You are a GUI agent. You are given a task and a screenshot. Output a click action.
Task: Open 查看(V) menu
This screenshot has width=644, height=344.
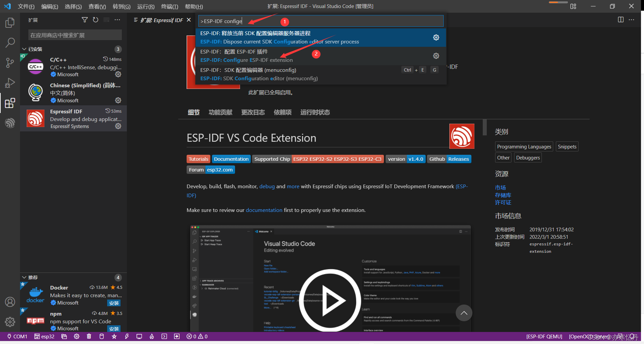point(97,6)
